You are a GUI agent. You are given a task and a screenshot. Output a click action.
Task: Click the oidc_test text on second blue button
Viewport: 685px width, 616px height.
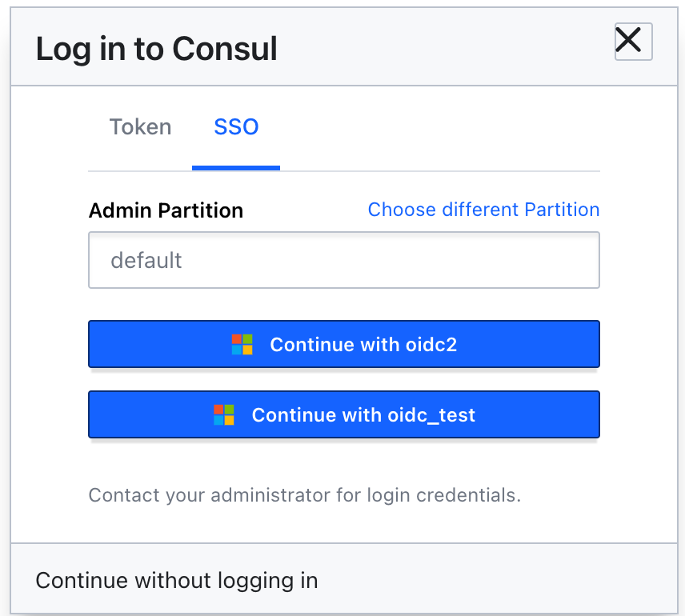(431, 415)
